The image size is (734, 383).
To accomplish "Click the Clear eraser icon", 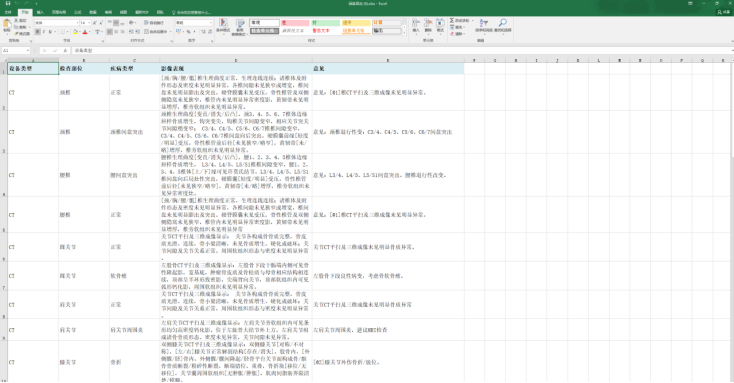I will [x=452, y=34].
